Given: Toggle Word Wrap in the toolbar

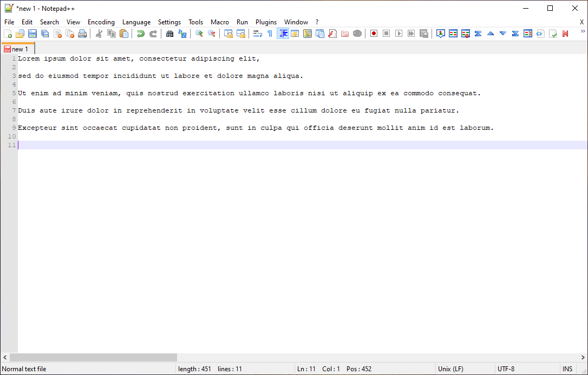Looking at the screenshot, I should click(x=258, y=34).
